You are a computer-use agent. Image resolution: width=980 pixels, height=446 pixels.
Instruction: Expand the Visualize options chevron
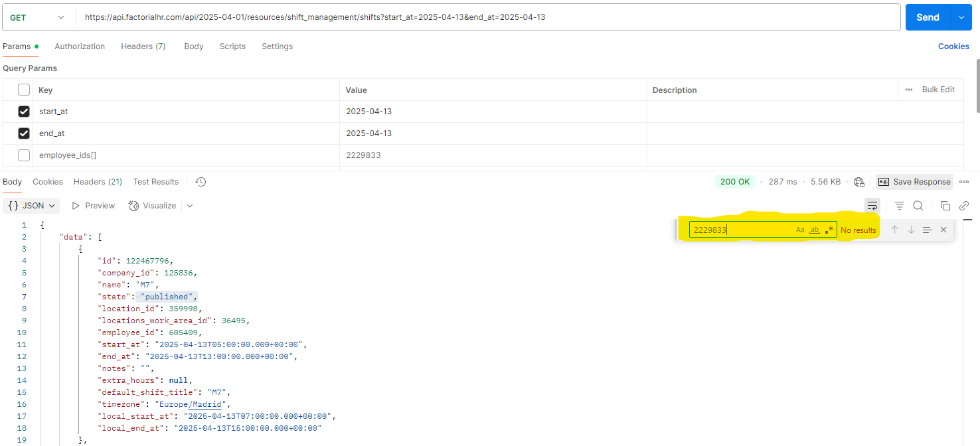[190, 206]
